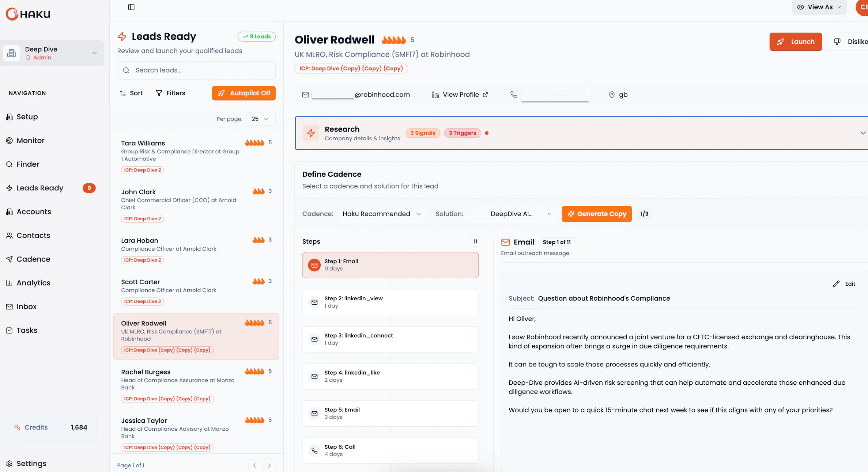Screen dimensions: 868x472
Task: Click the 9 Leads badge
Action: 257,37
